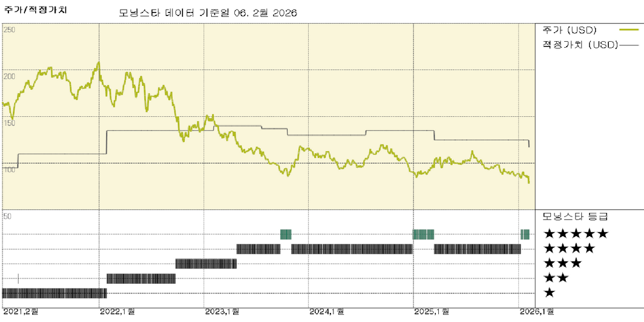Click the five-star rating icon row
This screenshot has height=322, width=644.
[x=575, y=234]
